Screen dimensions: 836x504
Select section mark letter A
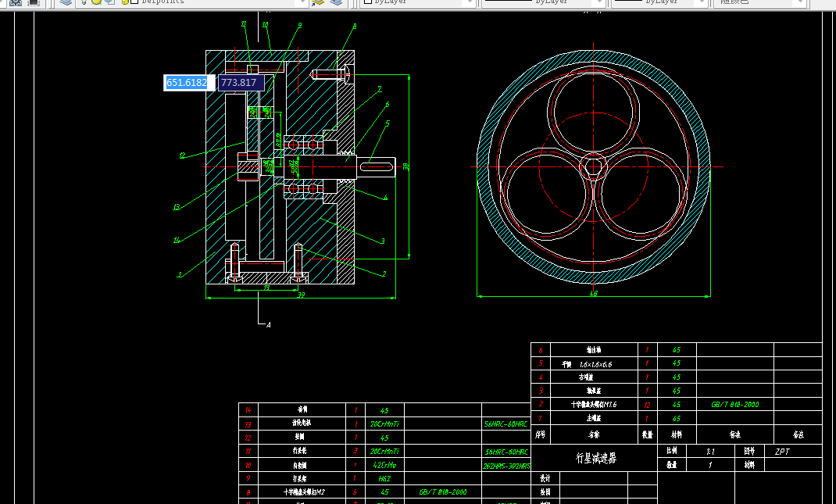click(x=268, y=325)
